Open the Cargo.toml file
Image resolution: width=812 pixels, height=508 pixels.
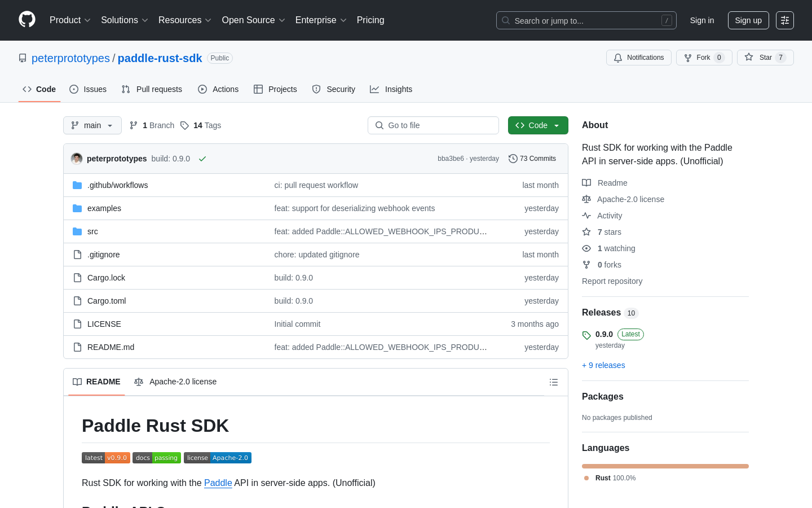coord(107,301)
